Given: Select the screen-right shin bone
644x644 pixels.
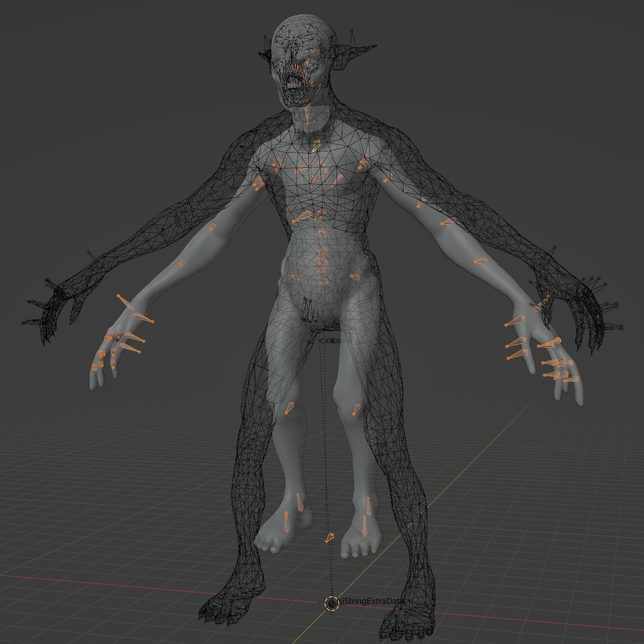Looking at the screenshot, I should pyautogui.click(x=368, y=506).
